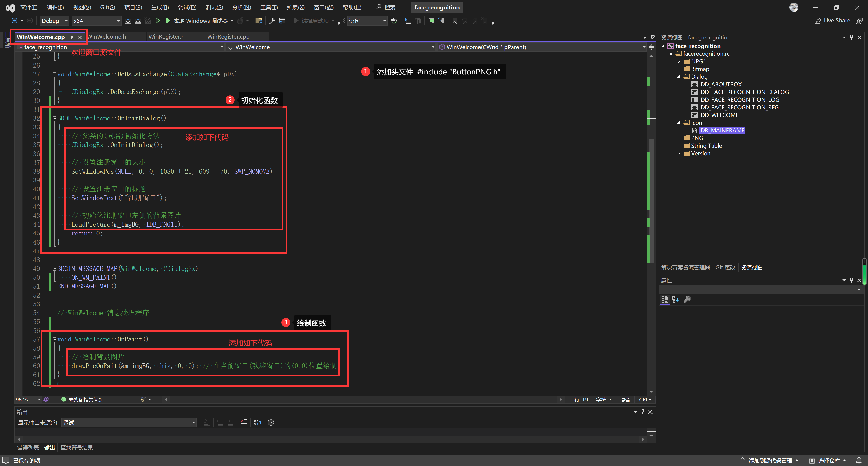Toggle bookmark icon in the toolbar
Viewport: 868px width, 466px height.
455,21
